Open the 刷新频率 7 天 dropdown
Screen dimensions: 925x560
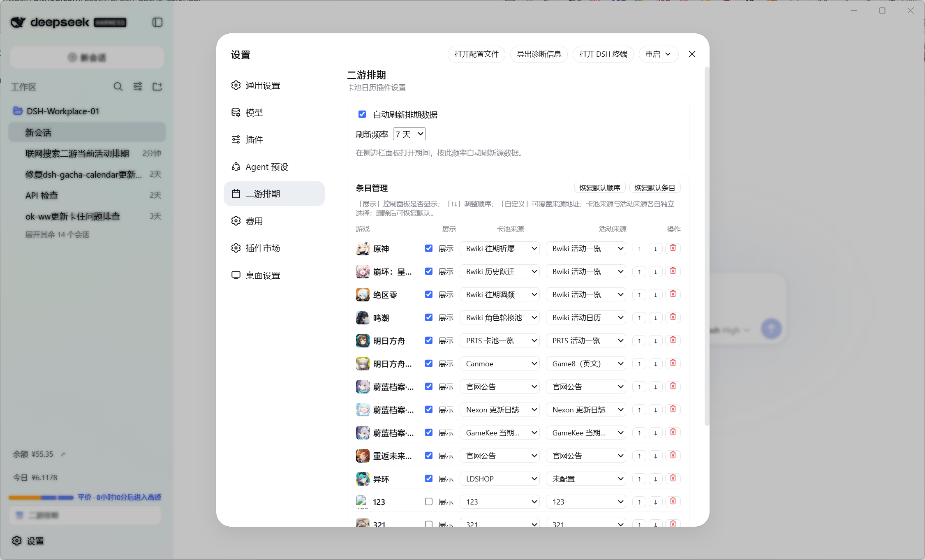tap(409, 134)
